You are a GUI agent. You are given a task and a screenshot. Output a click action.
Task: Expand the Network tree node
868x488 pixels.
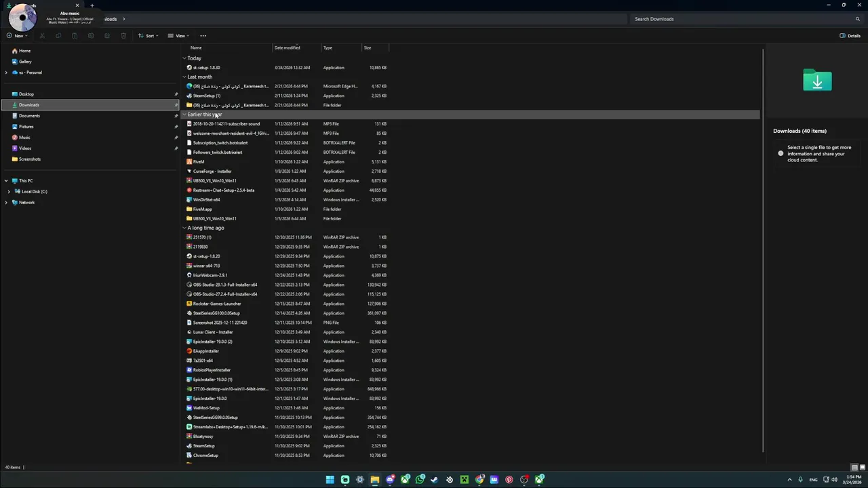pos(6,203)
